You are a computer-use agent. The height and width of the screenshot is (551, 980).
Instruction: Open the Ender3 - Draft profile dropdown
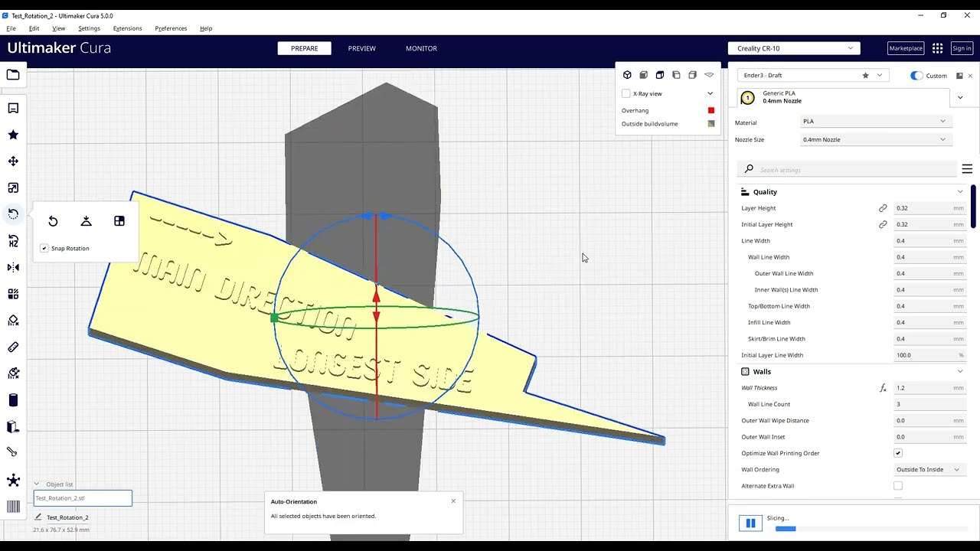coord(813,76)
